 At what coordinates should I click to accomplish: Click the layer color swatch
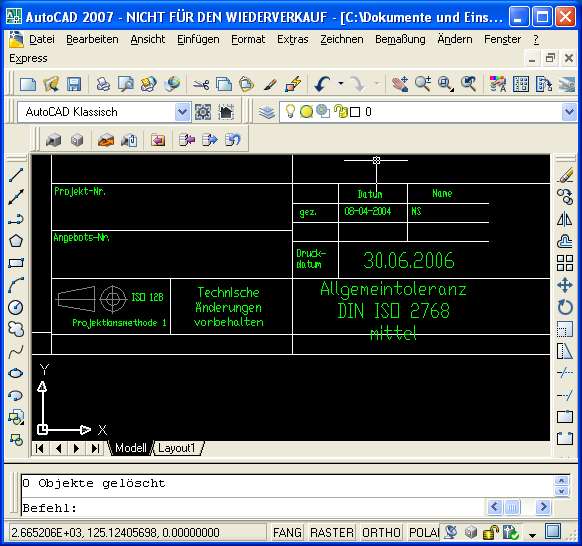(355, 112)
